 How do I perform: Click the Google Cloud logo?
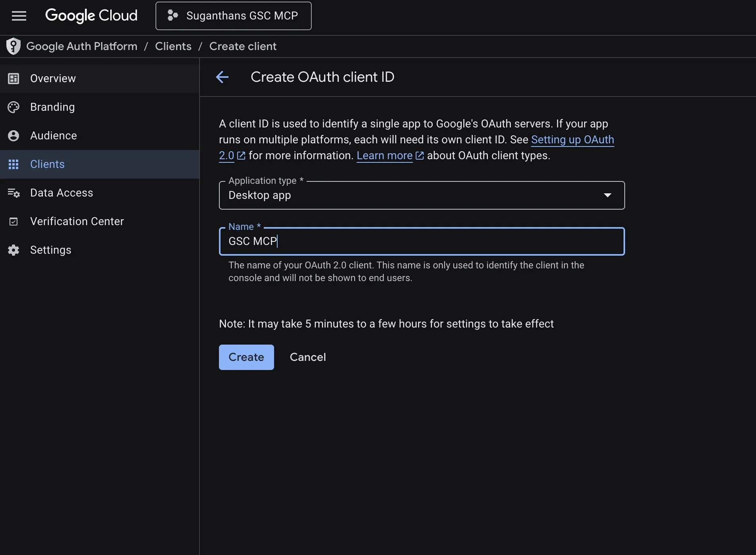91,16
